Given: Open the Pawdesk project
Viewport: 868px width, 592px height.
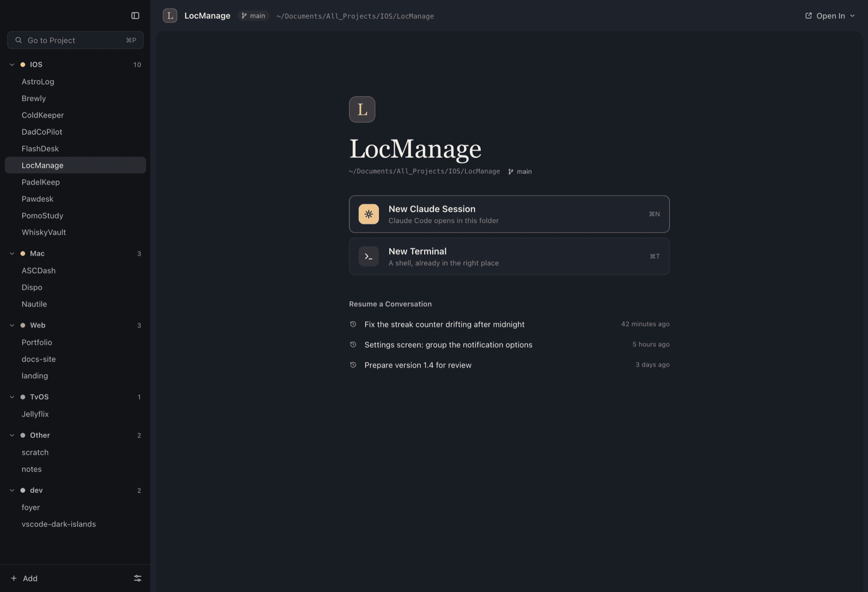Looking at the screenshot, I should click(76, 199).
